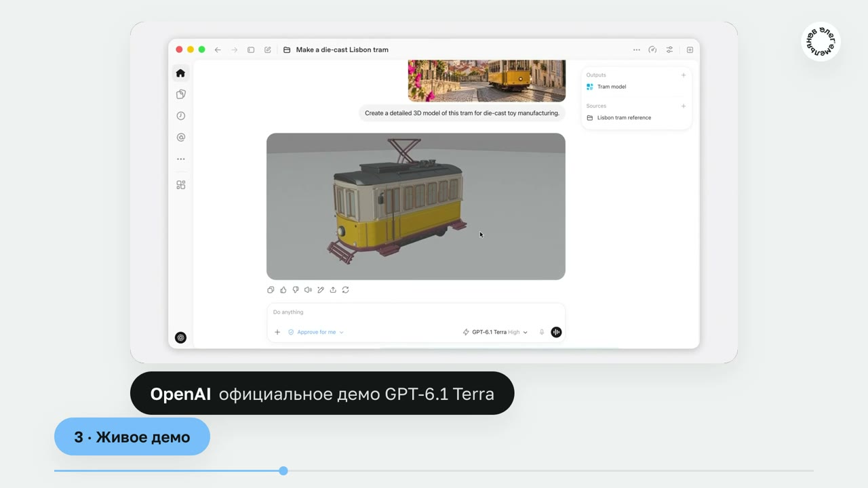Screen dimensions: 868x488
Task: Share the response with the upload icon
Action: [333, 289]
